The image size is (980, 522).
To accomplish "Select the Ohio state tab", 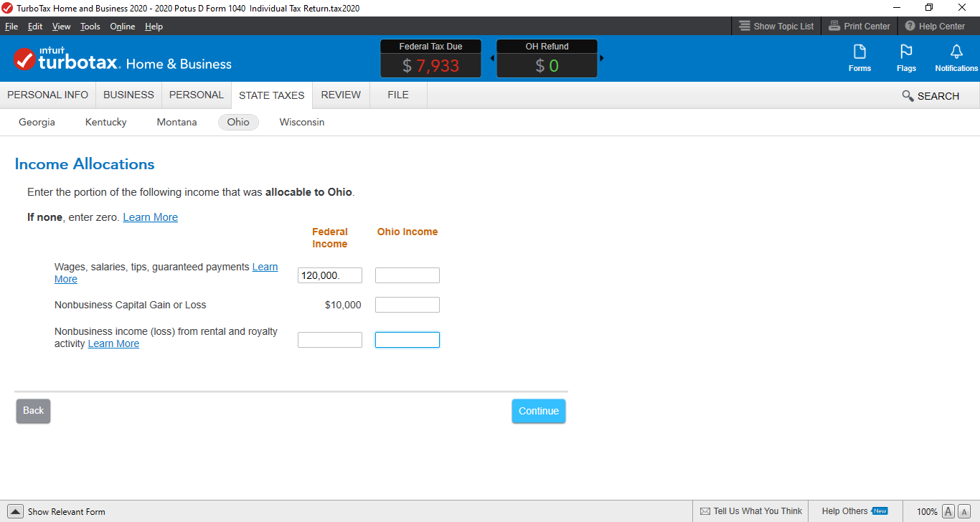I will click(238, 122).
